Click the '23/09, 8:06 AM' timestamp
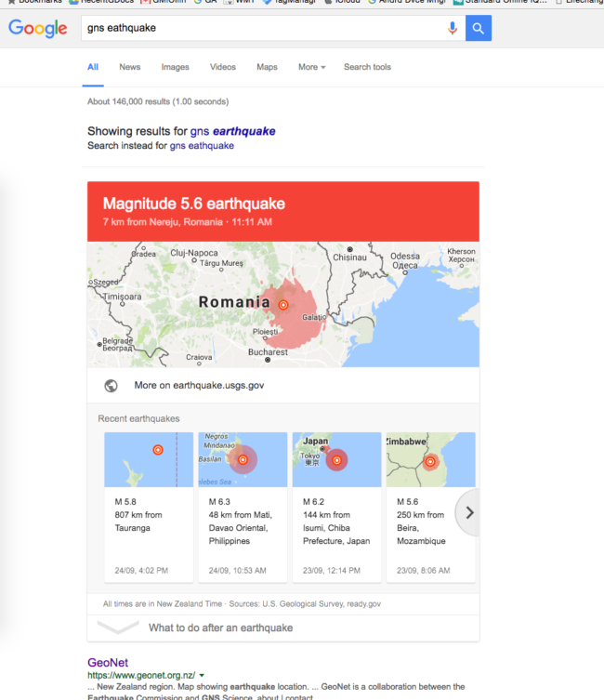604x700 pixels. [x=424, y=571]
